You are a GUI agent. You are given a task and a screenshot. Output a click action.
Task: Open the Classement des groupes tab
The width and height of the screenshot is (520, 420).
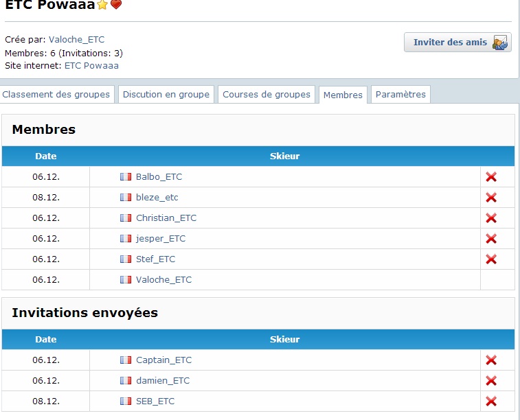(x=57, y=95)
